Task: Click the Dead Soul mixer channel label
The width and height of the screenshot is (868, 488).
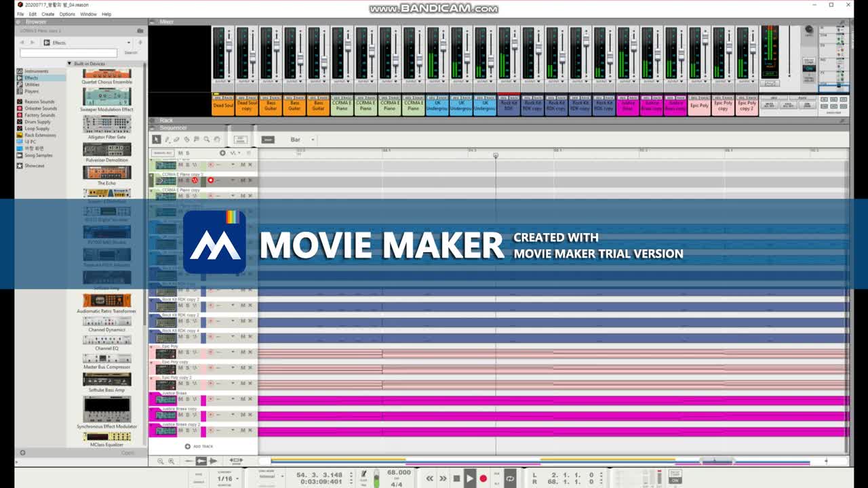Action: (223, 106)
